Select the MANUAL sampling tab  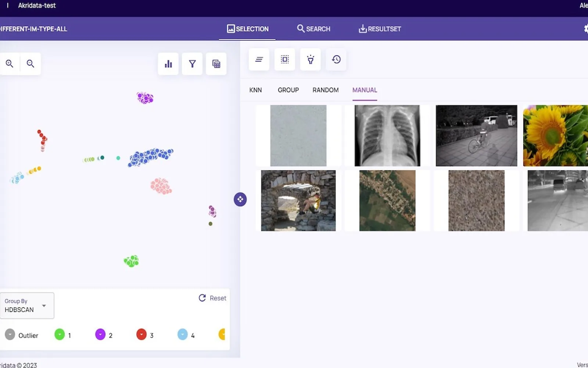pyautogui.click(x=365, y=90)
